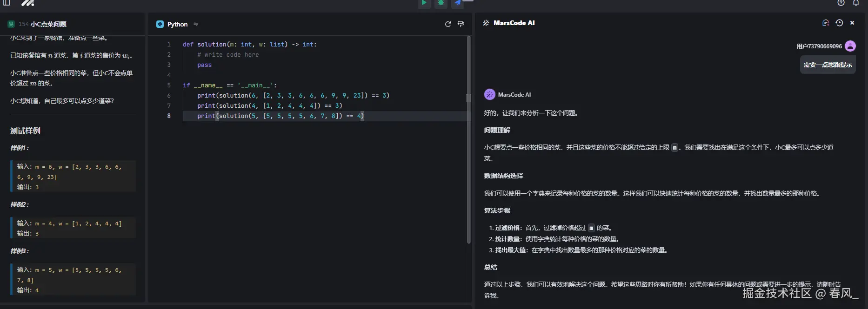This screenshot has width=868, height=309.
Task: Click the 样例3 label
Action: click(x=20, y=251)
